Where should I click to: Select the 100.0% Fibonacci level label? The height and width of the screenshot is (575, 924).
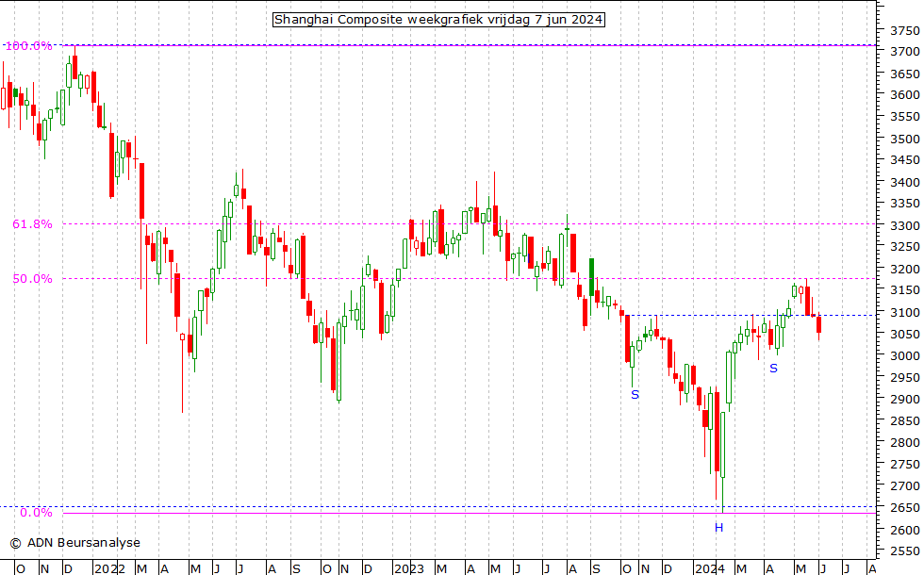[x=32, y=45]
